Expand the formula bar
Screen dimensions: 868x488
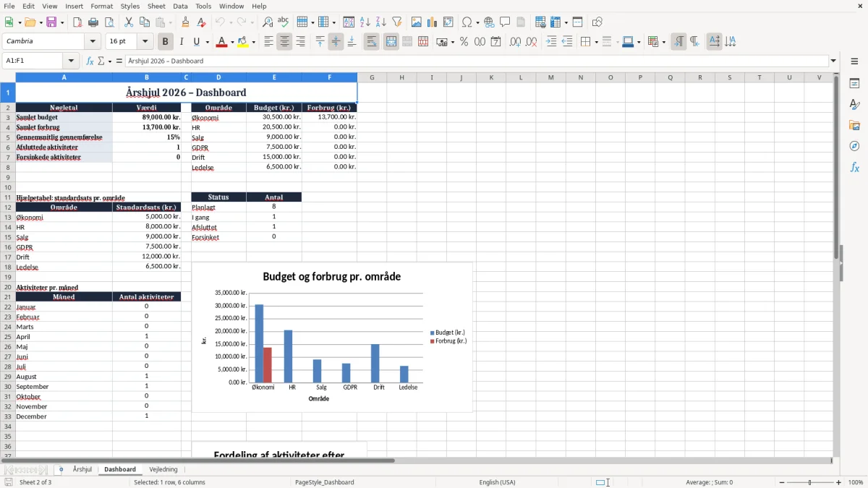pos(833,61)
